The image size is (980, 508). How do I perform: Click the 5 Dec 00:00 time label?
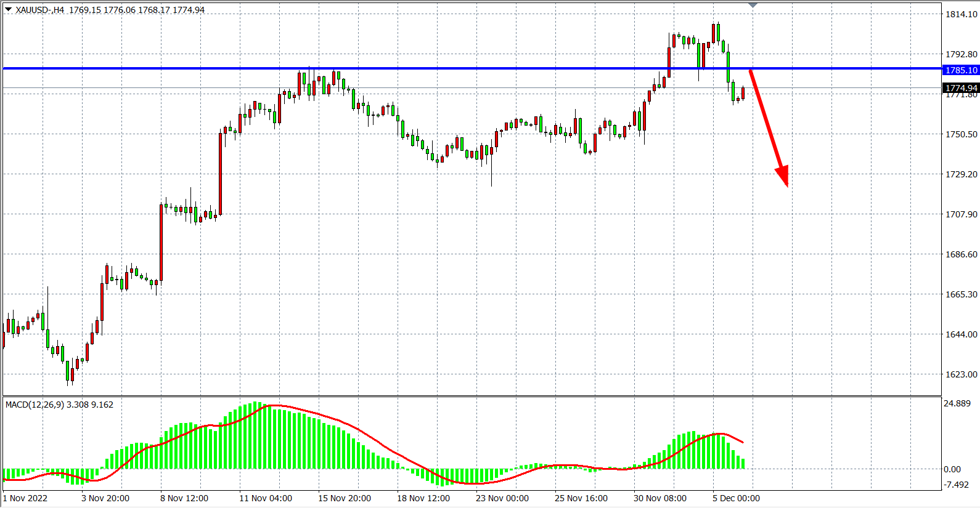pos(736,498)
